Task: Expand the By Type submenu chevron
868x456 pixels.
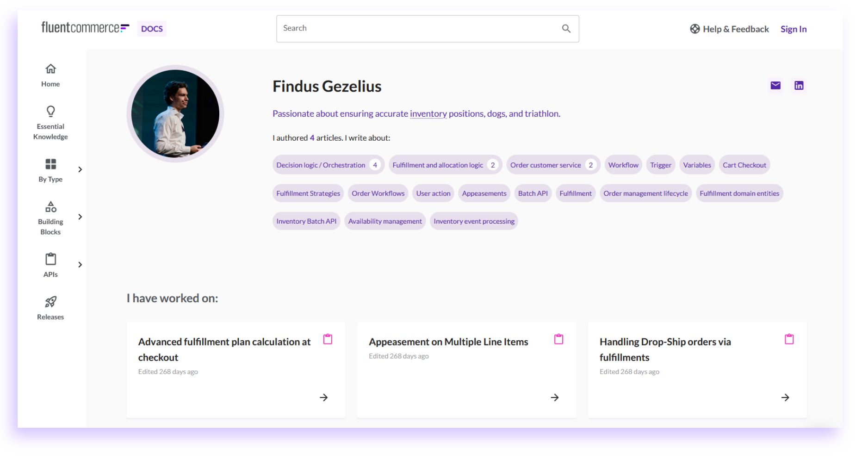Action: point(80,169)
